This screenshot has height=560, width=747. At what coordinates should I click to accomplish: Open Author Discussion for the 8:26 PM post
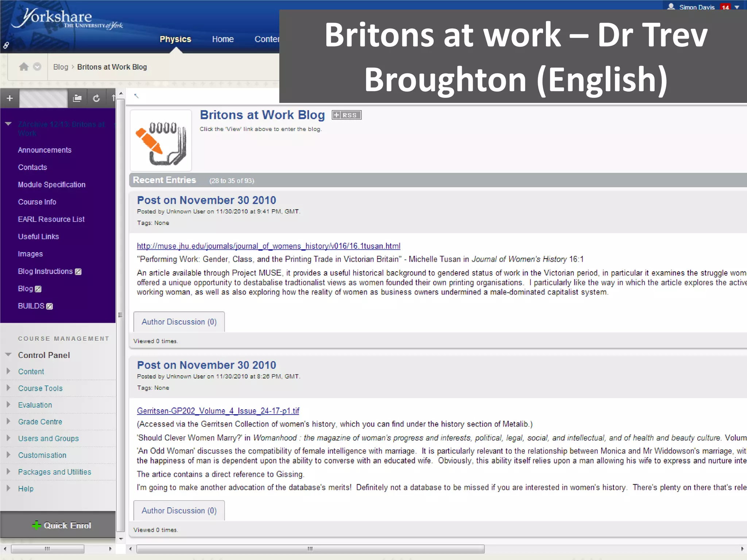pyautogui.click(x=179, y=511)
